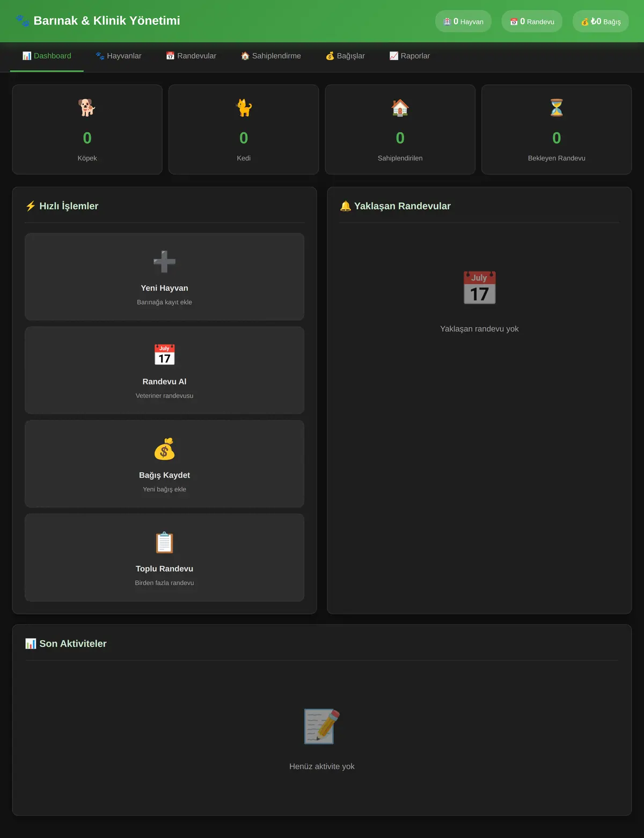Click the Toplu Randevu quick action button

pos(164,557)
